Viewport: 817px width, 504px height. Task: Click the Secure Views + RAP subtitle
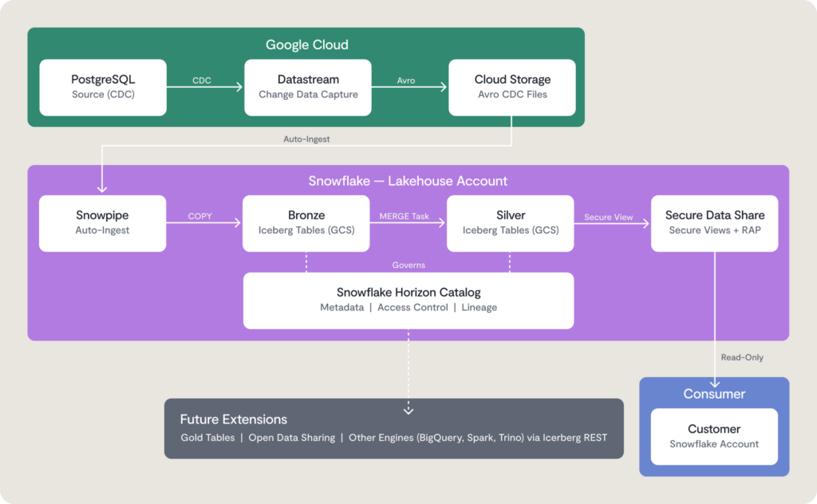715,230
